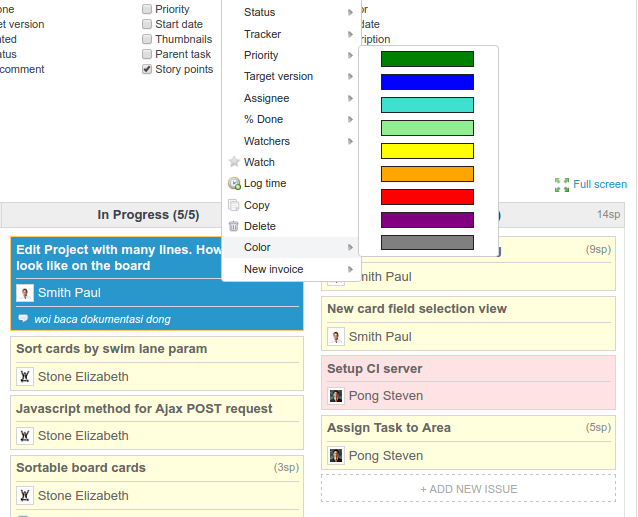Click Pong Steven's avatar on Setup CI server
Screen dimensions: 638x517
336,396
